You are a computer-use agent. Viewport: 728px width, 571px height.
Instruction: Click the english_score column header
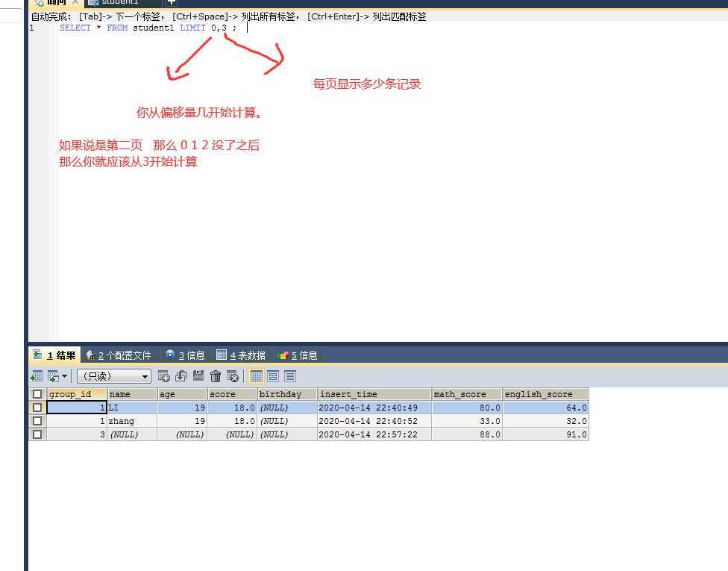tap(545, 394)
